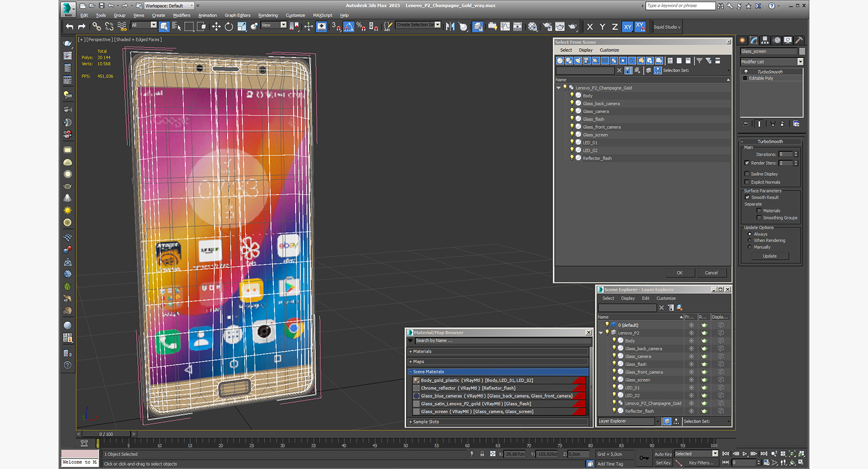Open the Modifiers menu

click(x=181, y=15)
